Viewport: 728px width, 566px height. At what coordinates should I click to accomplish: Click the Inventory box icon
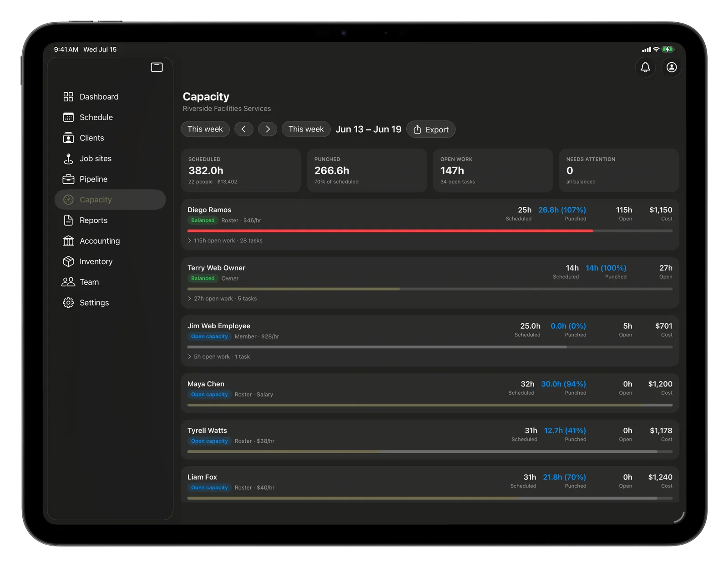68,261
